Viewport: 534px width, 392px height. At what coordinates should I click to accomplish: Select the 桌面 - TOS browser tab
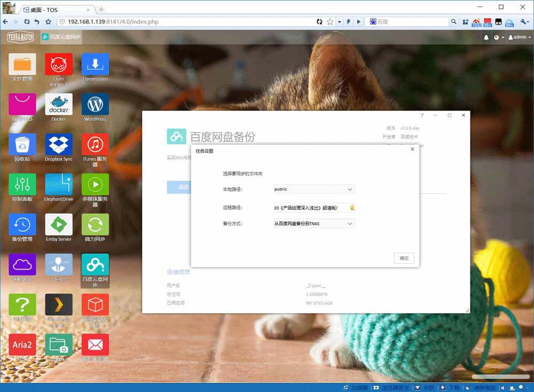(x=43, y=9)
